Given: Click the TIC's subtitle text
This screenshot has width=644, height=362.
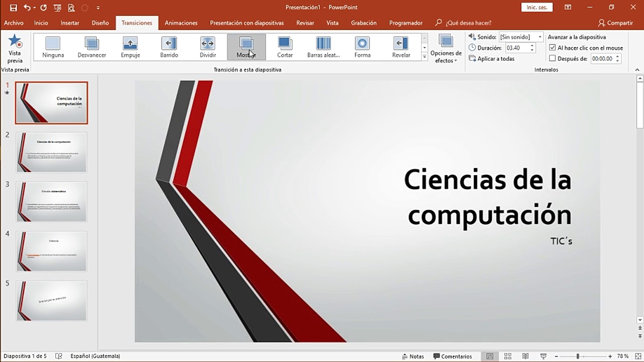Looking at the screenshot, I should [x=561, y=241].
